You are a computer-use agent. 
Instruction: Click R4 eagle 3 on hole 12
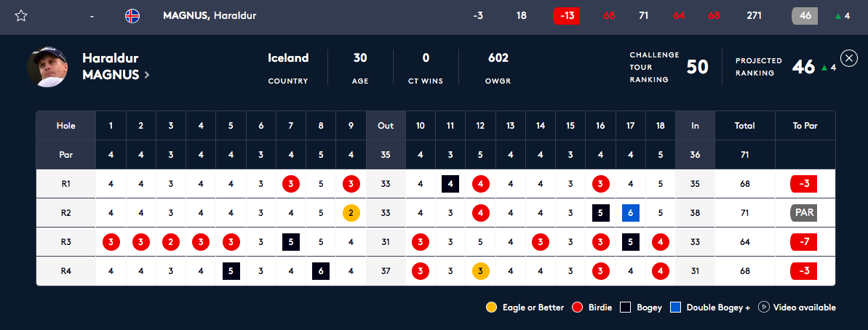[480, 271]
